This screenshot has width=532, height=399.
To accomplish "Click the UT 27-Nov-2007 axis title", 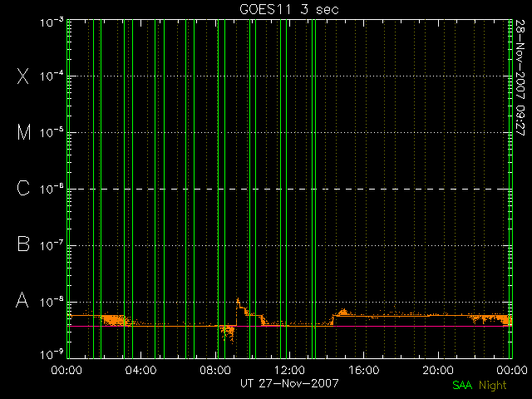I will [289, 383].
